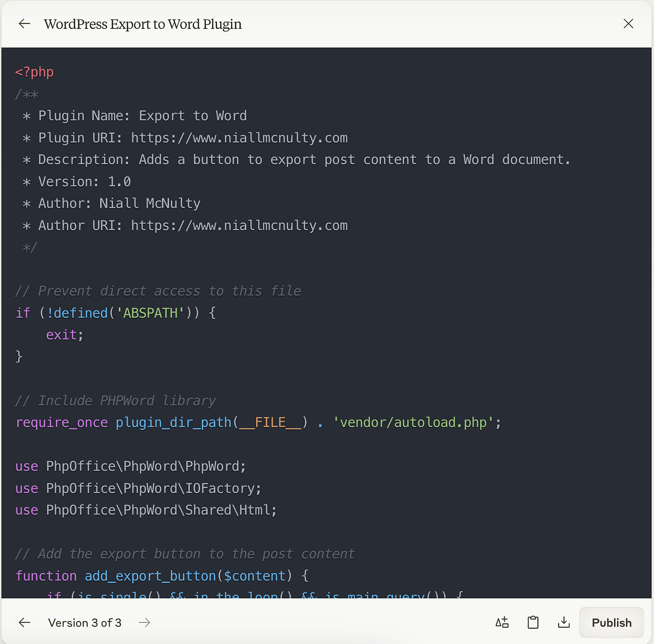Close the artifact panel with the X
Viewport: 654px width, 644px height.
coord(628,23)
